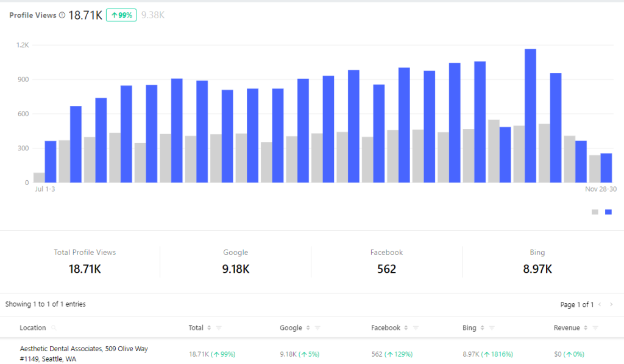Open the filter icon in Bing column
The width and height of the screenshot is (624, 364).
coord(492,328)
